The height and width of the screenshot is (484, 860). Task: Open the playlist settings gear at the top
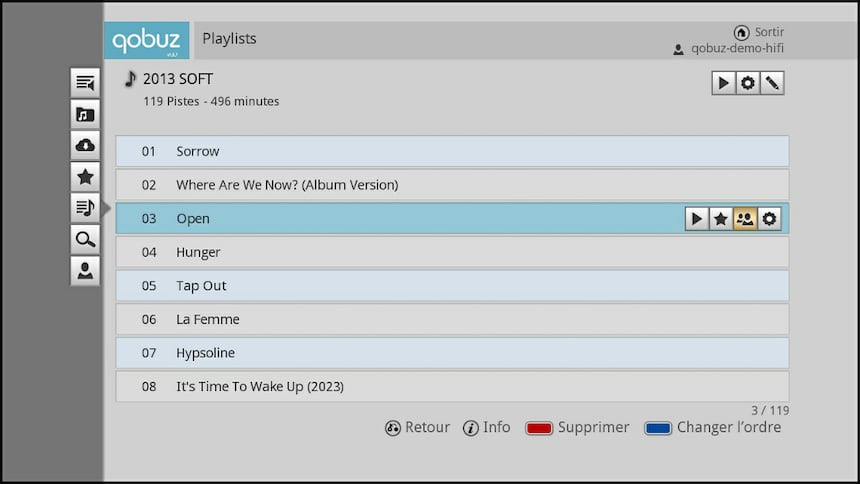[x=747, y=83]
